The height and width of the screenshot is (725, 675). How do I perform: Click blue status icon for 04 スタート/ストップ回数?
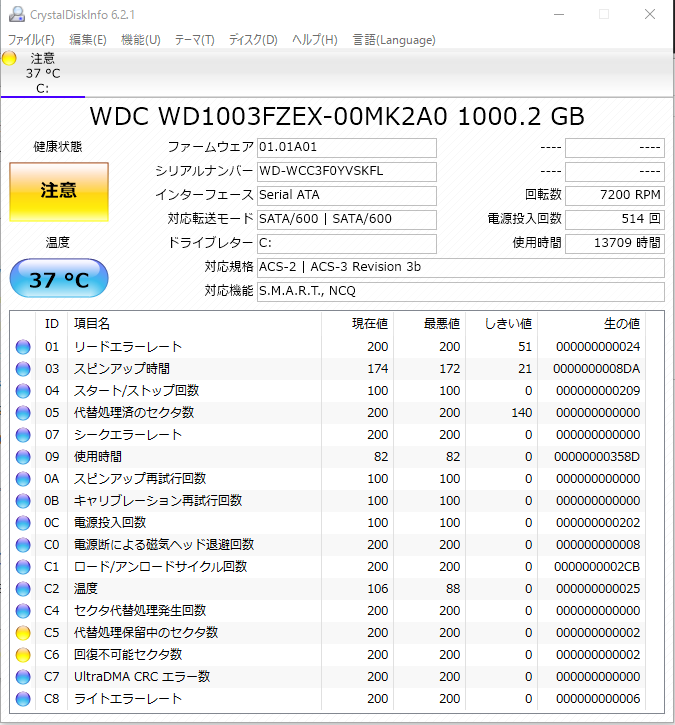point(23,391)
